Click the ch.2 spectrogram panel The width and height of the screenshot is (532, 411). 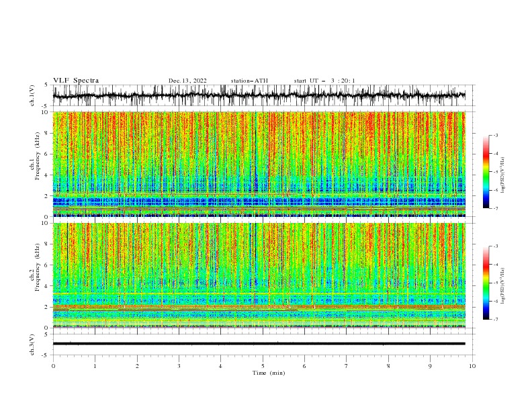pyautogui.click(x=259, y=275)
